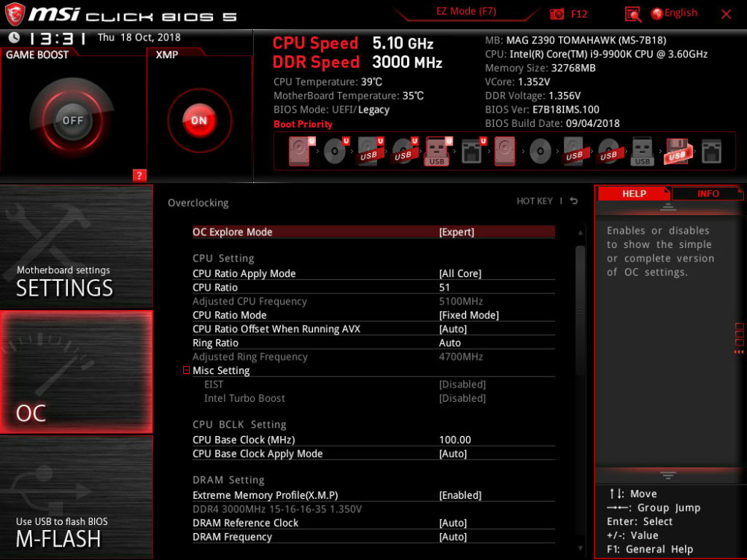The width and height of the screenshot is (747, 560).
Task: Select the UEFI CD/DVD boot device icon
Action: pyautogui.click(x=335, y=152)
